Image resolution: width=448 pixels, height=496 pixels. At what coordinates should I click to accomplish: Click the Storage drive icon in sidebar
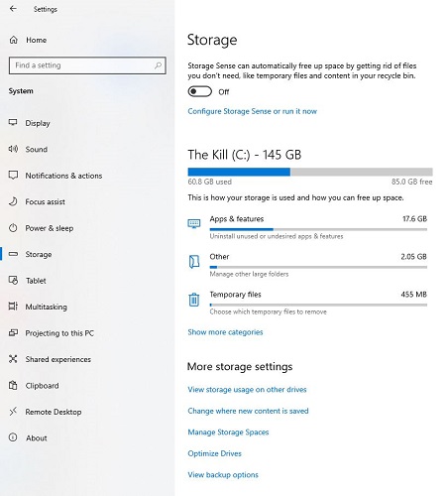[13, 254]
